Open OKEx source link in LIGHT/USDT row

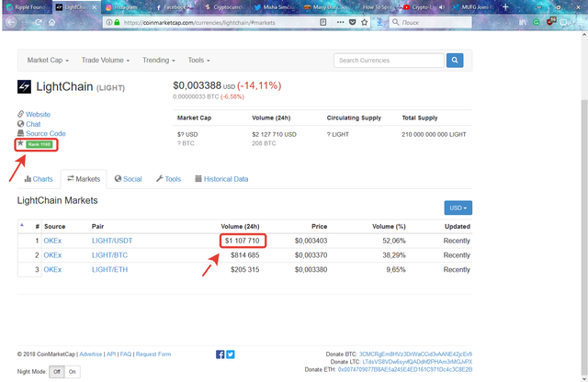[52, 241]
